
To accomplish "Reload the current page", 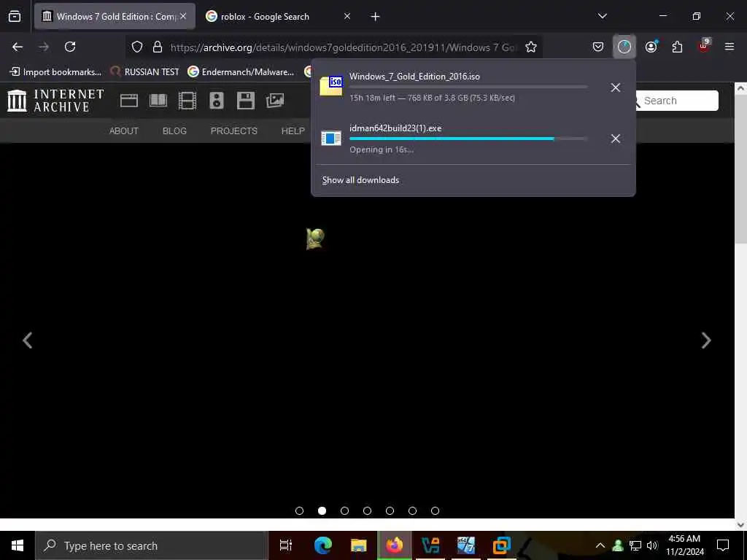I will coord(70,47).
